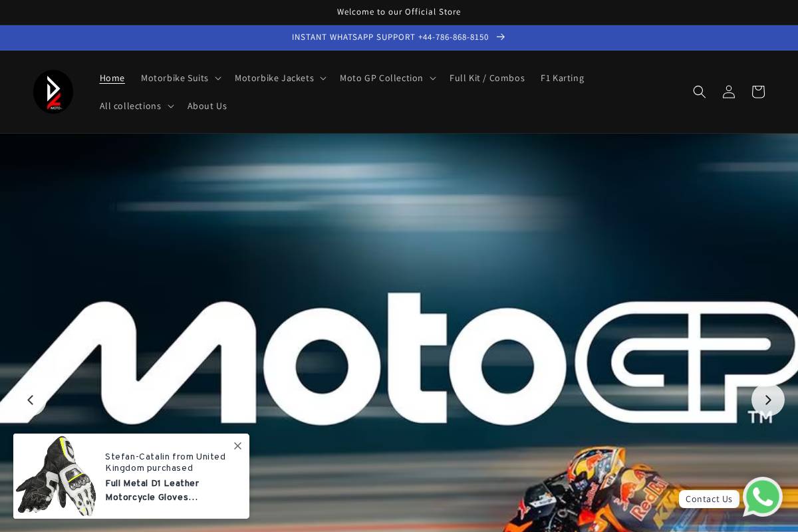798x532 pixels.
Task: Go back a slide using the left arrow
Action: (30, 400)
